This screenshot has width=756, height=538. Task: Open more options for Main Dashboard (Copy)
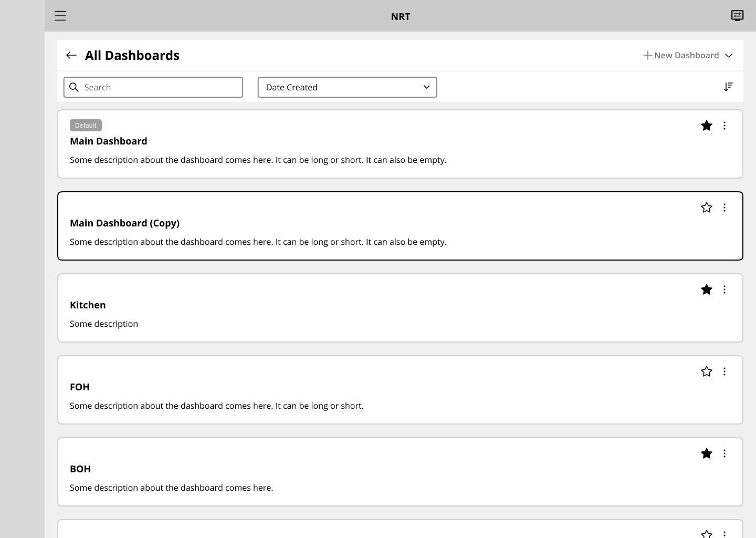click(724, 208)
